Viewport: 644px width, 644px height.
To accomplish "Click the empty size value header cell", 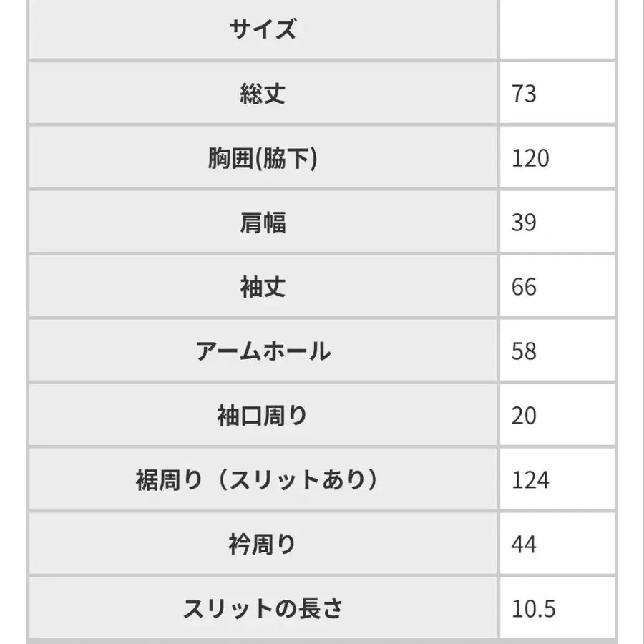I will (x=557, y=30).
